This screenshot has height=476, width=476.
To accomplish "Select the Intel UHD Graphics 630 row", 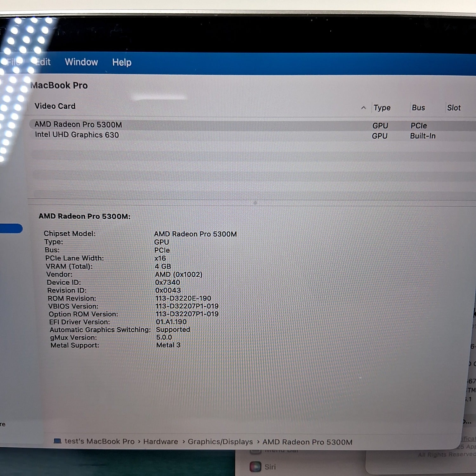I will point(77,135).
